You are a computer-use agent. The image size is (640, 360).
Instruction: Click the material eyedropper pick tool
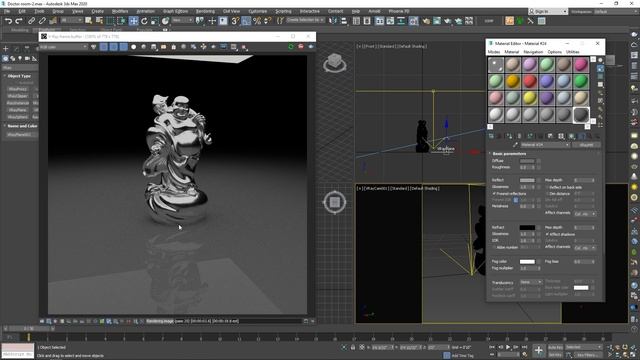(x=515, y=145)
